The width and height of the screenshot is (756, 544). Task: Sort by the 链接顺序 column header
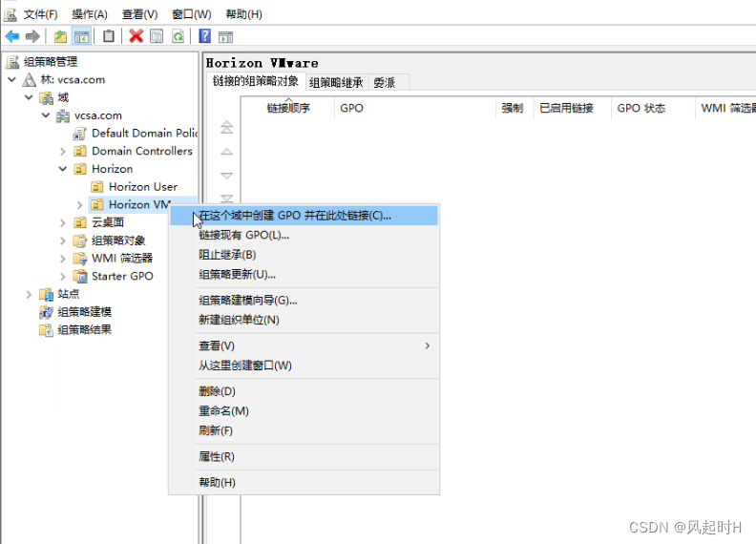[x=288, y=108]
